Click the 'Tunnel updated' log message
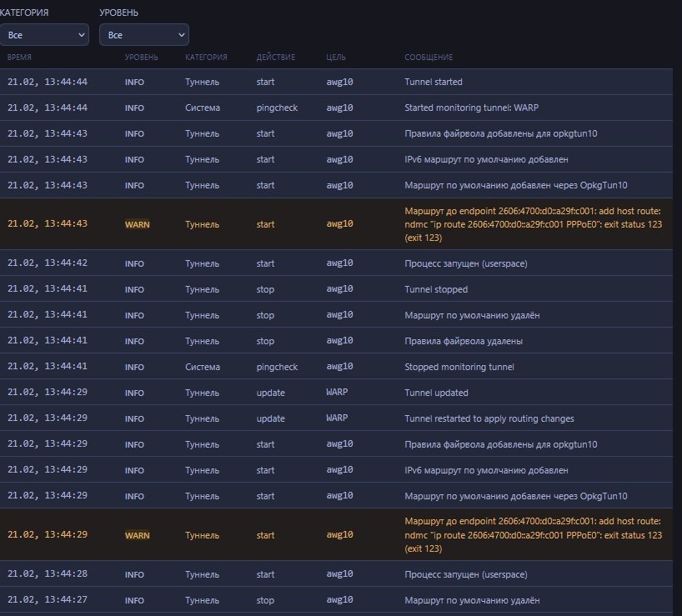Viewport: 682px width, 616px height. (436, 393)
